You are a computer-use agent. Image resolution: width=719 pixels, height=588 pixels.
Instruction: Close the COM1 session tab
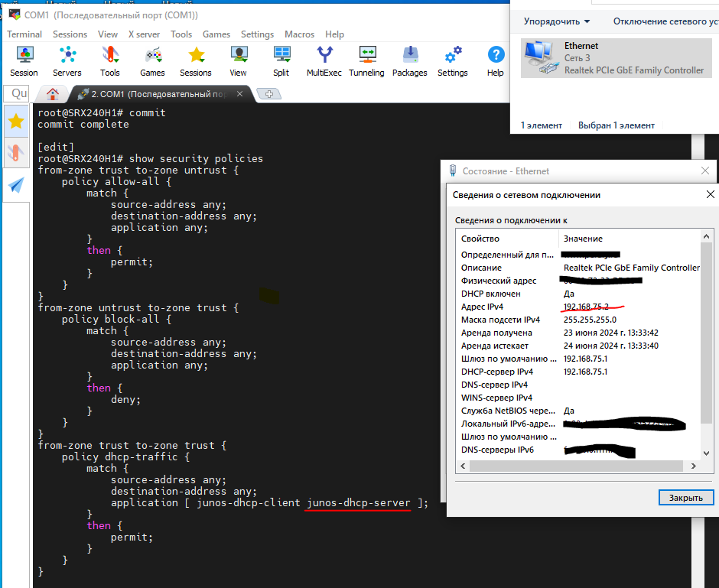pos(239,93)
